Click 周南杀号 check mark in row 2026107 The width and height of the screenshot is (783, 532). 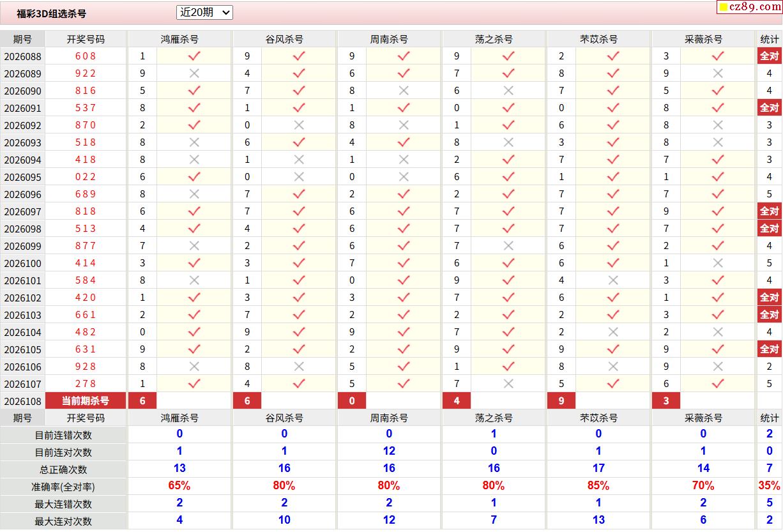tap(404, 384)
